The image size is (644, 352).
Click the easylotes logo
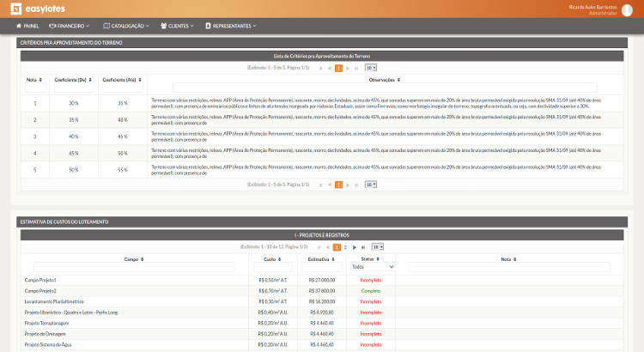click(38, 9)
